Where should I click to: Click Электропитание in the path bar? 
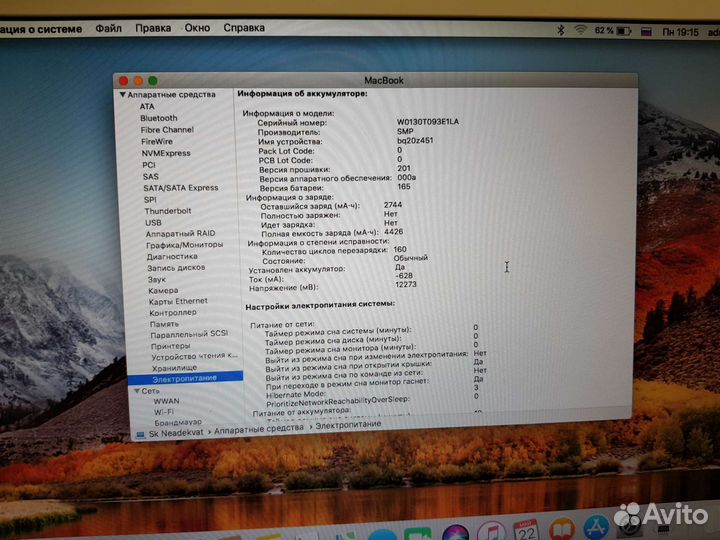coord(348,425)
